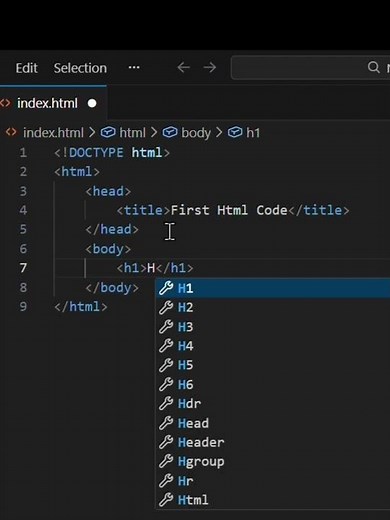Select the Hgroup suggestion
Image resolution: width=390 pixels, height=520 pixels.
(273, 461)
